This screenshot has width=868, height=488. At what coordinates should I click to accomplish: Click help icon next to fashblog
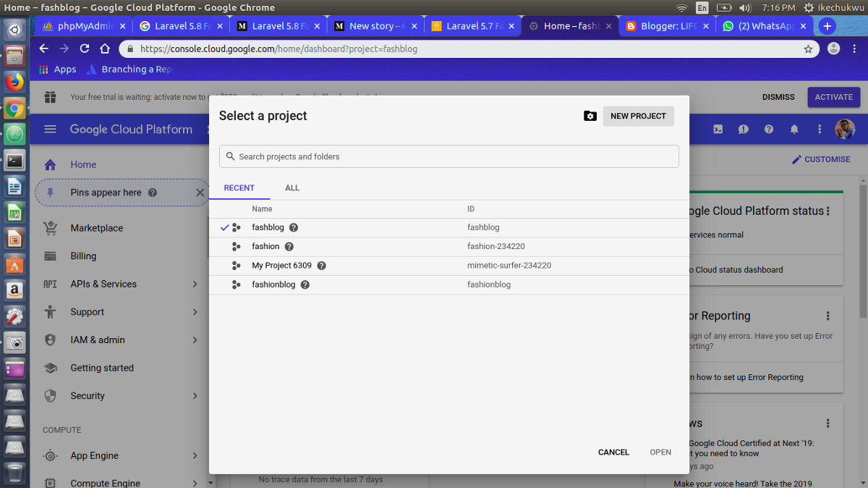tap(294, 227)
